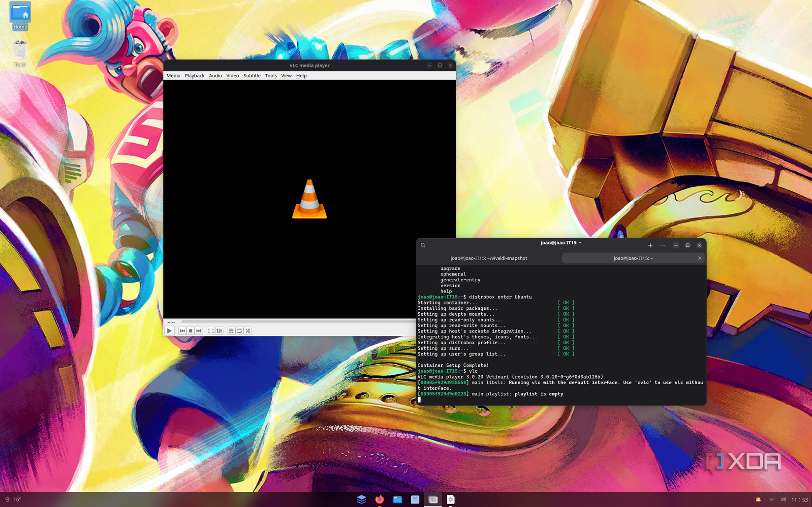Skip to previous media track
812x507 pixels.
182,331
